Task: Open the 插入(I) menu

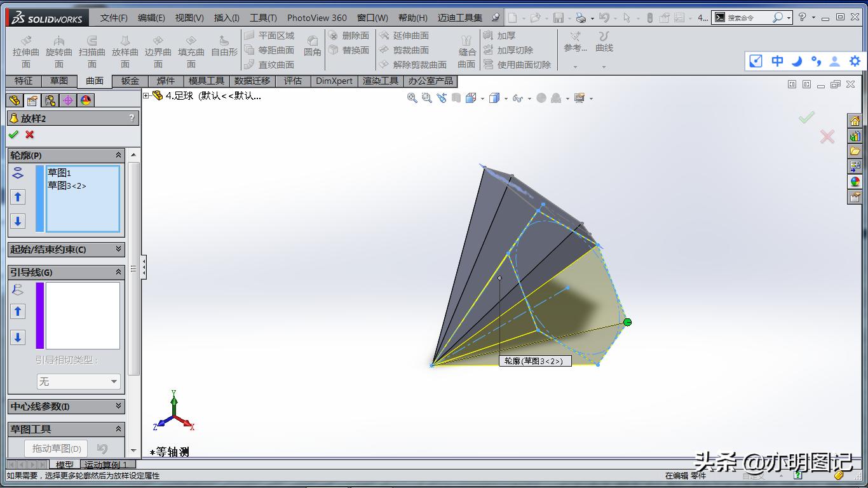Action: (x=226, y=18)
